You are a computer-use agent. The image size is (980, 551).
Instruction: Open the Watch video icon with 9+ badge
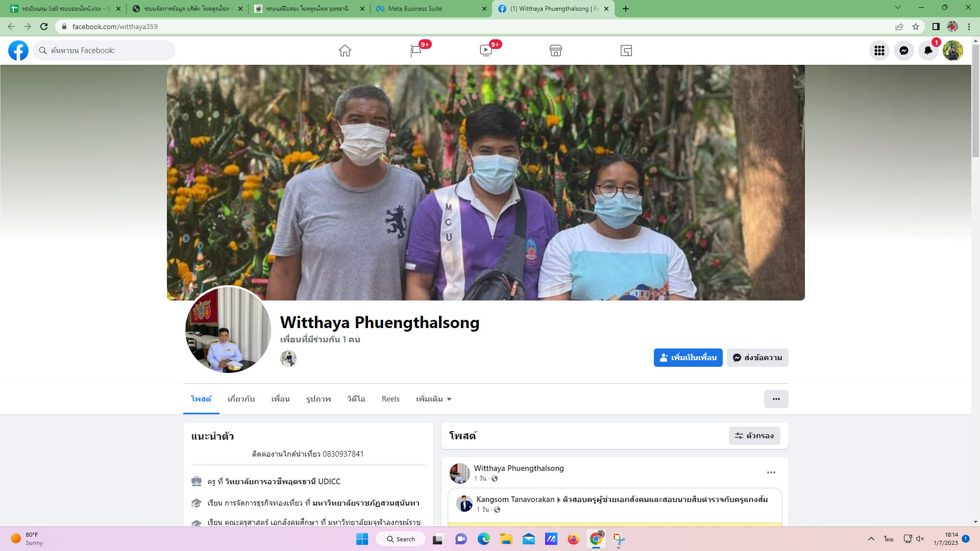pyautogui.click(x=485, y=51)
